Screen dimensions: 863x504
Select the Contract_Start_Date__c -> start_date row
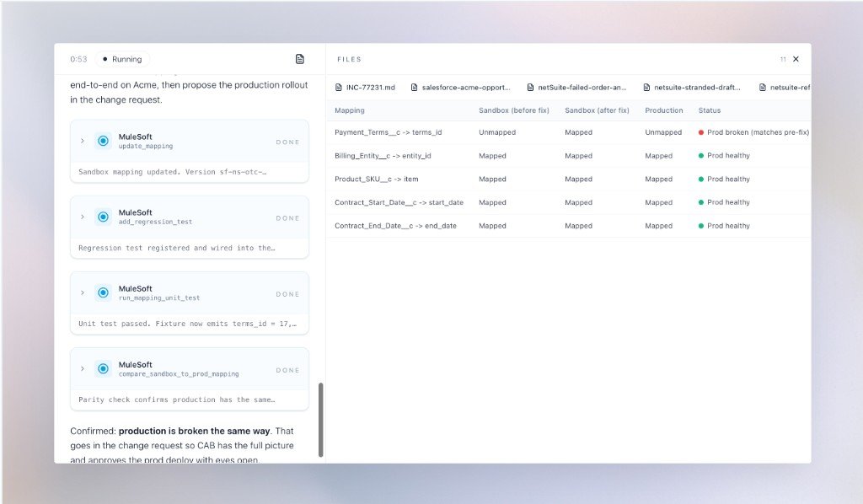coord(568,202)
